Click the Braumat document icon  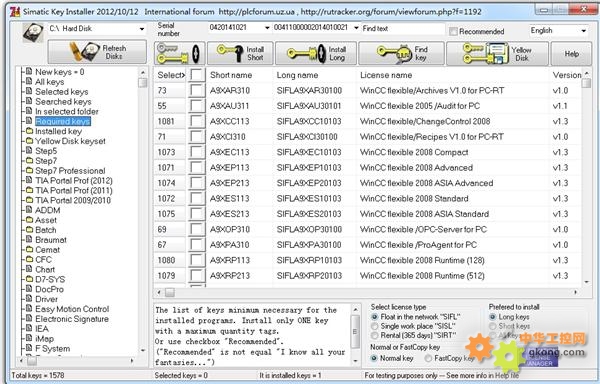tap(29, 240)
